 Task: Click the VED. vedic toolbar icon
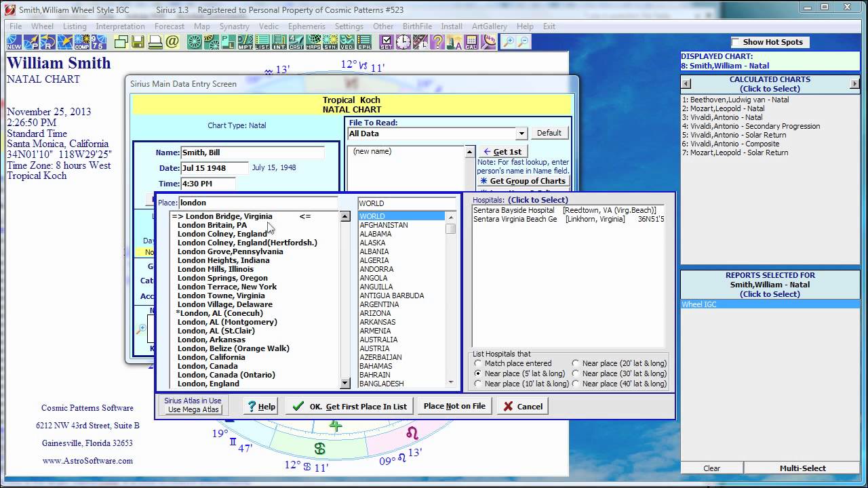click(x=347, y=42)
